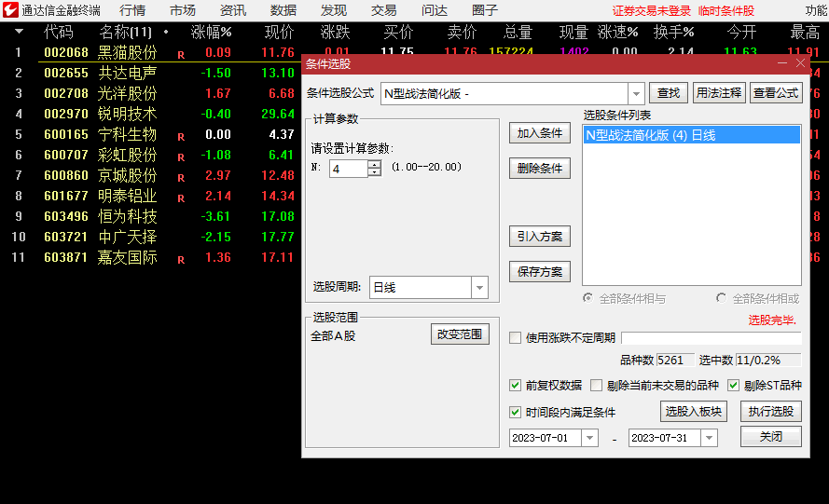Minimize the 条件选股 dialog
Viewport: 829px width, 504px height.
tap(782, 63)
